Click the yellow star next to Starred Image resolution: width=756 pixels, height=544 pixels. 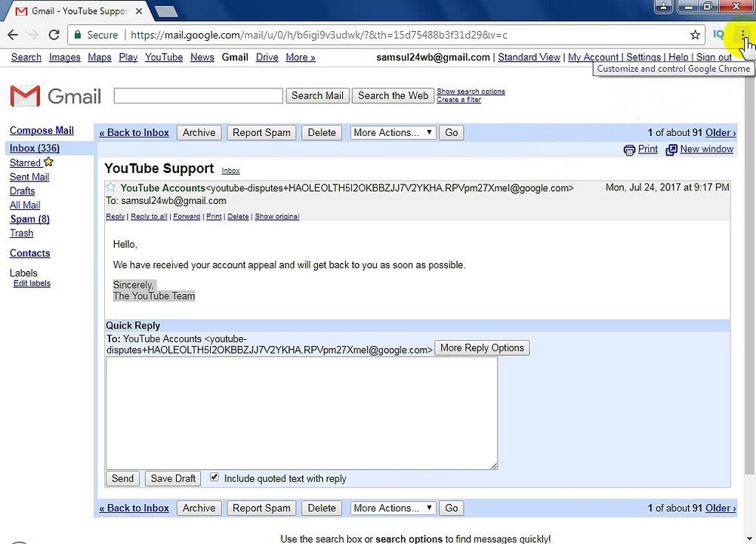(48, 162)
